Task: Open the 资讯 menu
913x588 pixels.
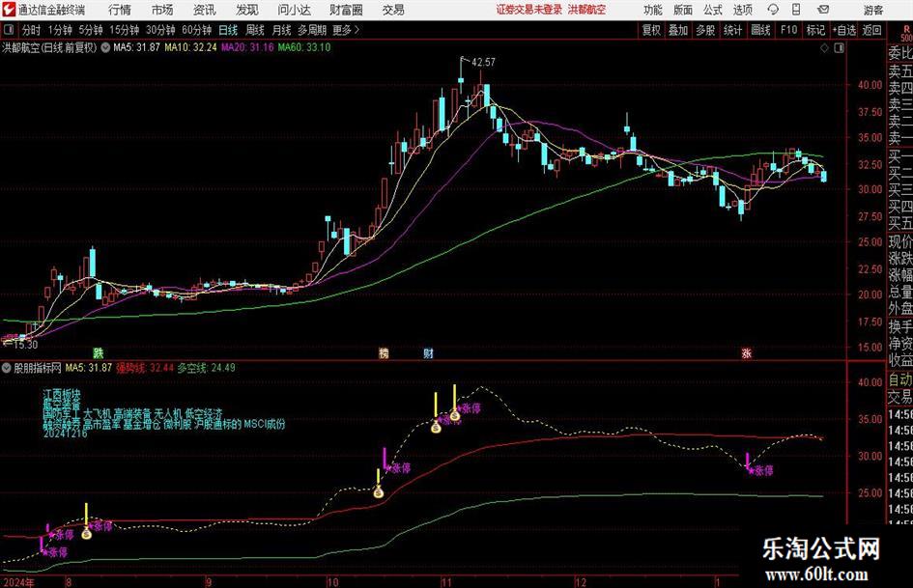Action: pos(205,10)
